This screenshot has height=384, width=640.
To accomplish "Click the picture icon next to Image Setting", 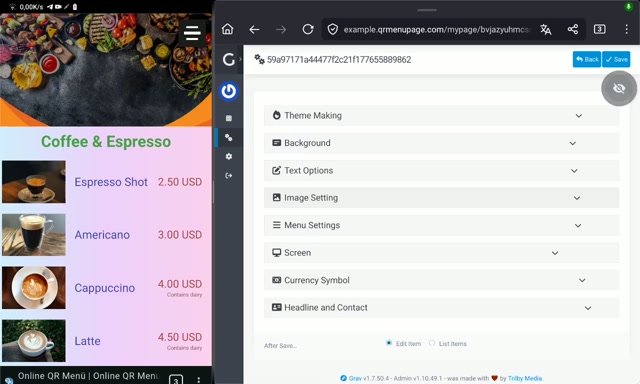I will coord(276,198).
